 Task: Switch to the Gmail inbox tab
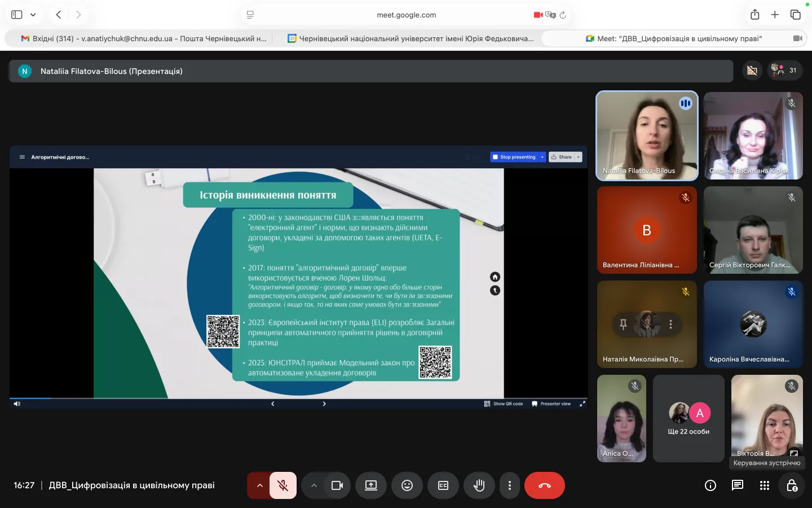pyautogui.click(x=144, y=38)
